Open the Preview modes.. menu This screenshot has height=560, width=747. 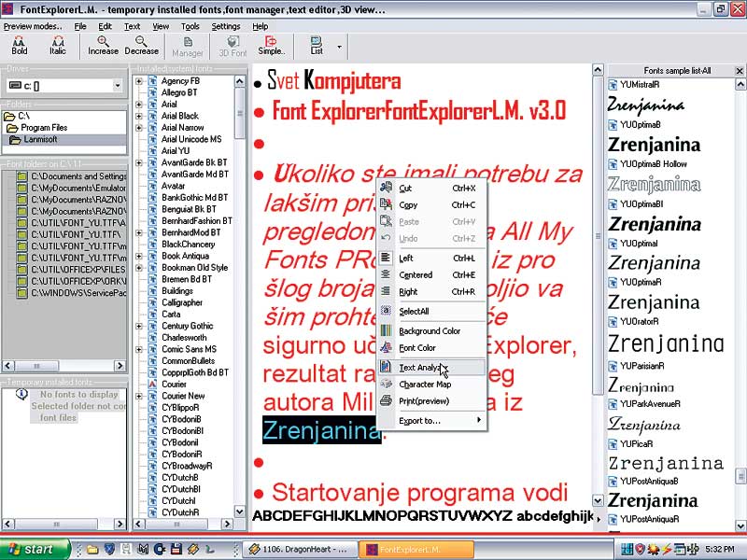click(x=33, y=26)
